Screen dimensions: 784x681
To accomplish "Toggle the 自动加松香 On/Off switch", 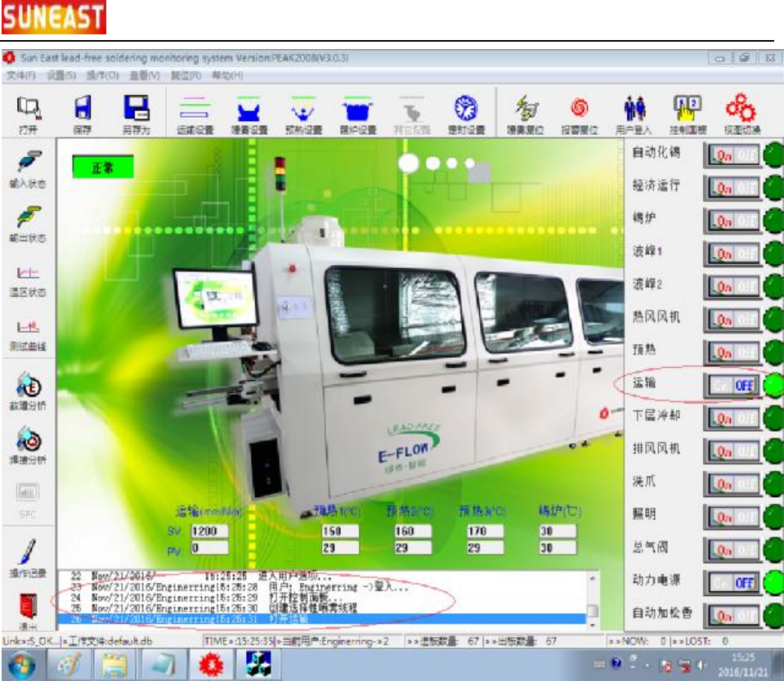I will [x=733, y=616].
